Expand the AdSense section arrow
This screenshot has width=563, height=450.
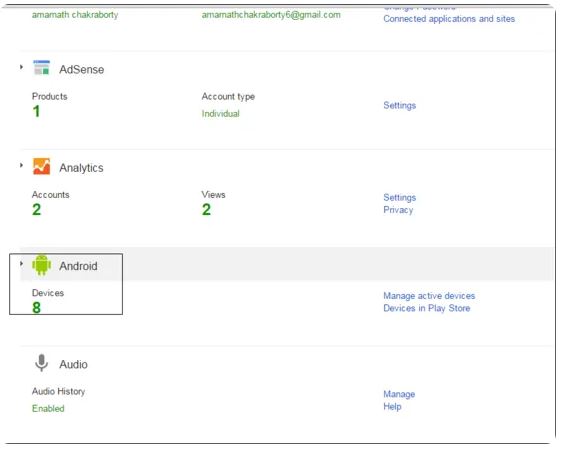(x=22, y=67)
